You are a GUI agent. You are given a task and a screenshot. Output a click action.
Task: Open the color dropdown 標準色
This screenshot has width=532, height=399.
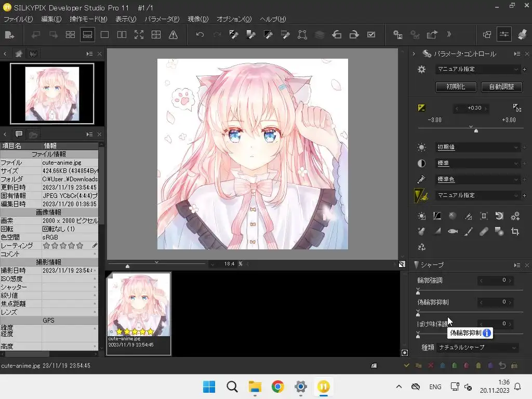pyautogui.click(x=477, y=179)
